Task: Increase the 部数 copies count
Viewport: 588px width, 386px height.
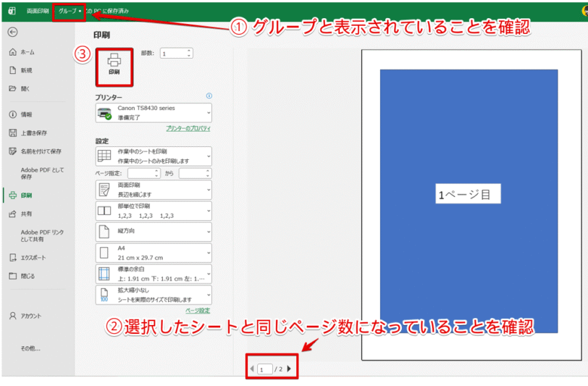Action: pyautogui.click(x=190, y=51)
